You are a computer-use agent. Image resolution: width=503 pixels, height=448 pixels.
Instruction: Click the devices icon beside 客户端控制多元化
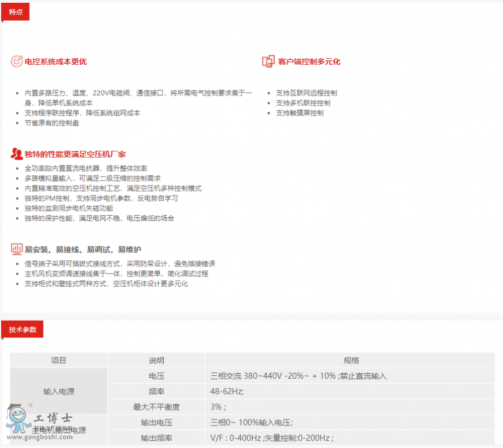click(x=268, y=61)
